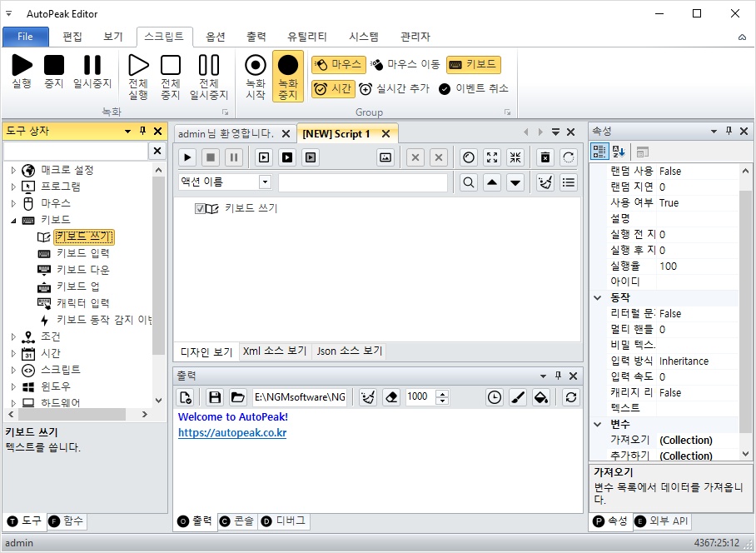Viewport: 756px width, 553px height.
Task: Toggle 시간 recording option
Action: [333, 89]
